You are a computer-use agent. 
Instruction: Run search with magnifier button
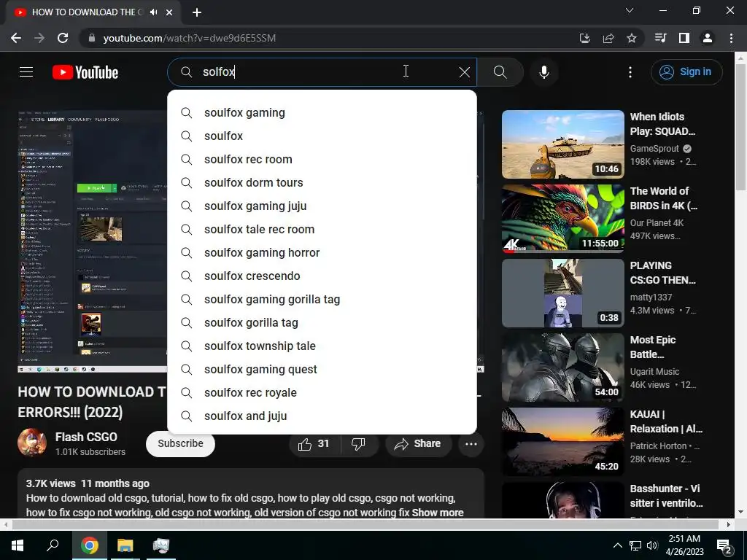[x=500, y=72]
